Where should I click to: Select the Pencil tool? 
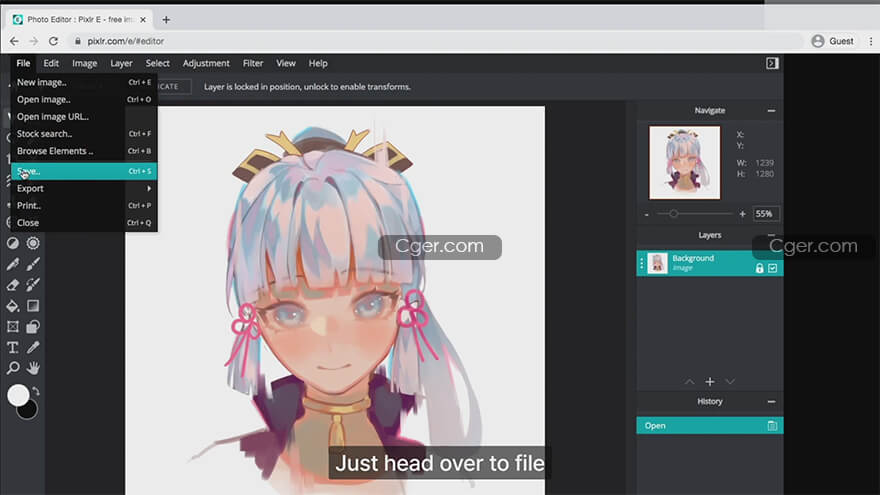coord(13,265)
